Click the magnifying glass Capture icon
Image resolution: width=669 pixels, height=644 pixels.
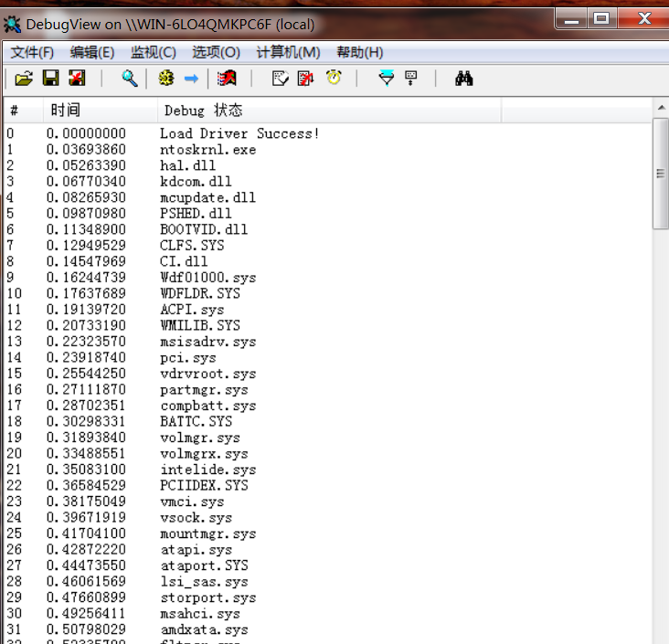tap(130, 79)
